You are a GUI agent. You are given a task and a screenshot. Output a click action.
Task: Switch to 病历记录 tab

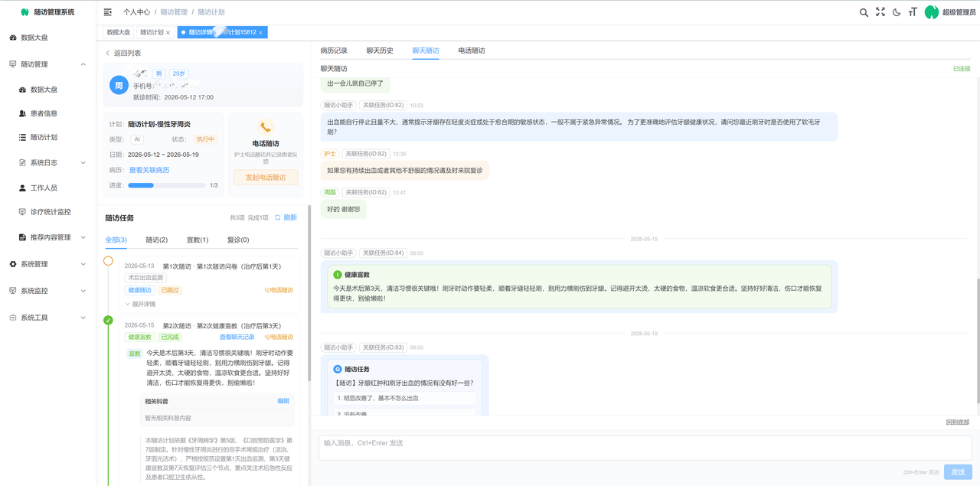(334, 51)
